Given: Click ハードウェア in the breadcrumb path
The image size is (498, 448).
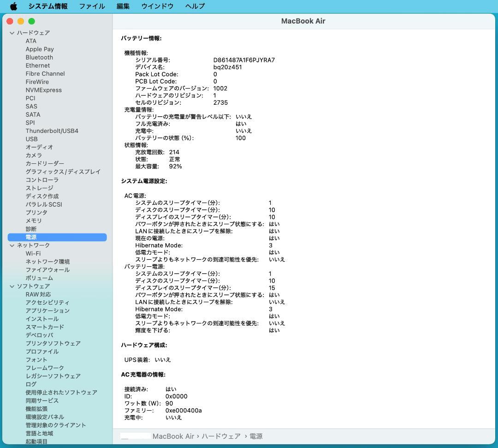Looking at the screenshot, I should 223,436.
